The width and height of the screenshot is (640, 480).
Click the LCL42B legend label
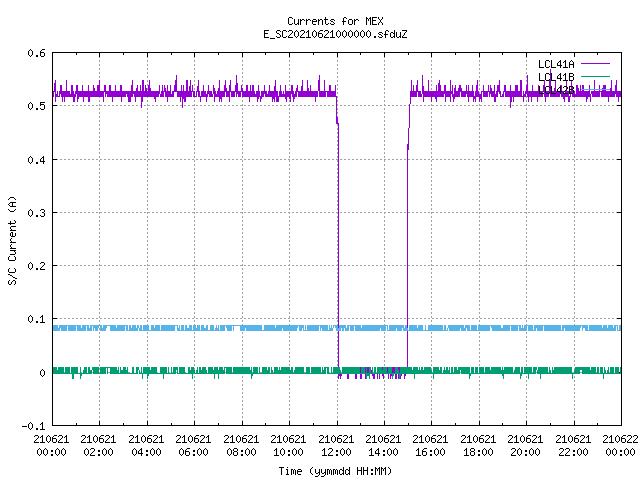[x=556, y=90]
